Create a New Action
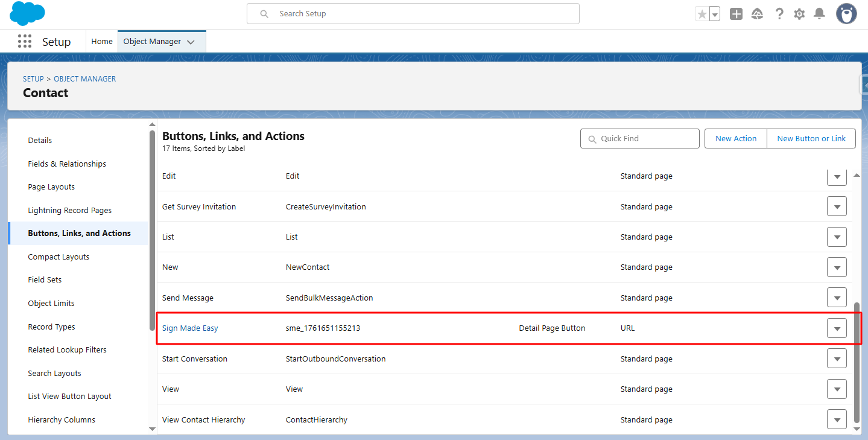Viewport: 868px width, 440px height. point(735,138)
